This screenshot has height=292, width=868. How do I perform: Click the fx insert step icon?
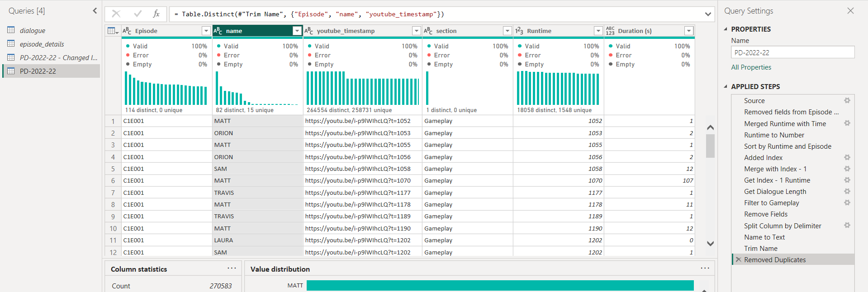coord(156,14)
